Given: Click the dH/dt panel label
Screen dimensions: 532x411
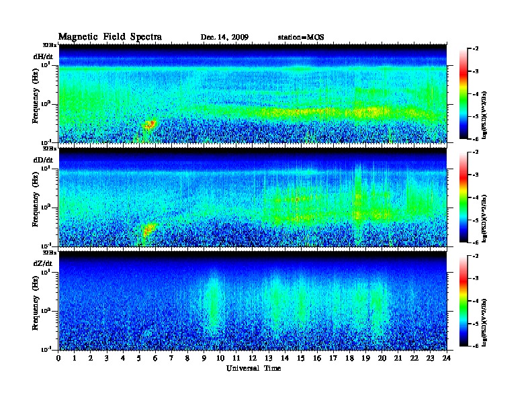Looking at the screenshot, I should [43, 56].
